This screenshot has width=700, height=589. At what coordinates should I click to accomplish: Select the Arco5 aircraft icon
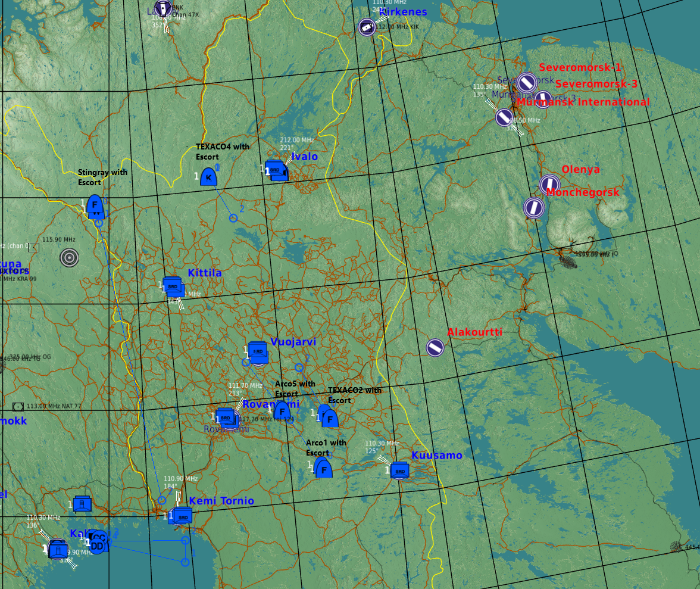pyautogui.click(x=282, y=410)
